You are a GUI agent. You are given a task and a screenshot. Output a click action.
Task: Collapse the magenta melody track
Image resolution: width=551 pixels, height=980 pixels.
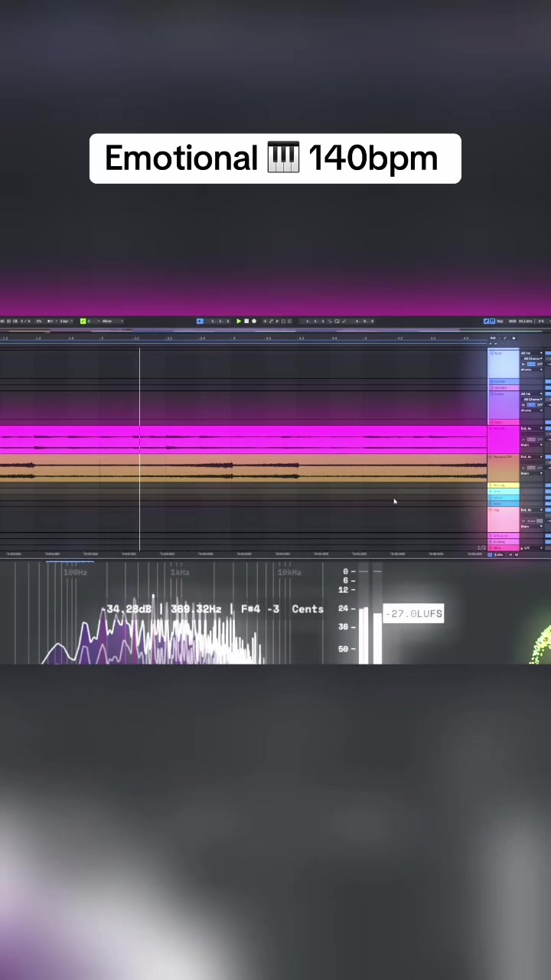tap(491, 429)
